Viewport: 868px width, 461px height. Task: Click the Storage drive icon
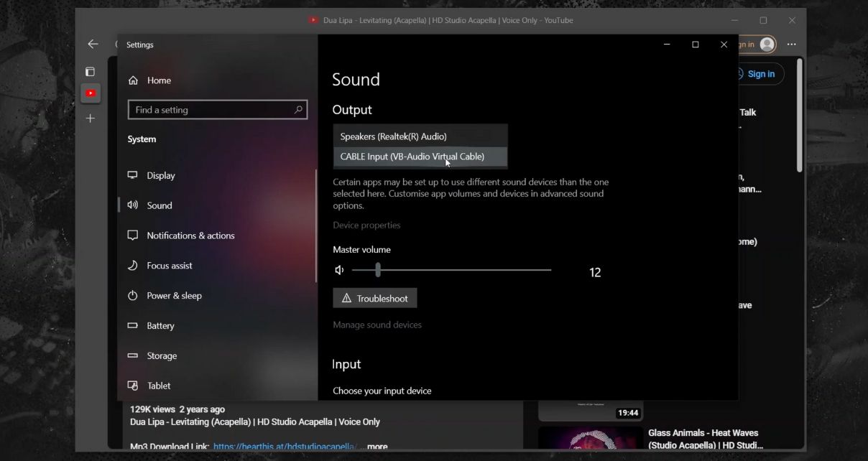pyautogui.click(x=132, y=355)
